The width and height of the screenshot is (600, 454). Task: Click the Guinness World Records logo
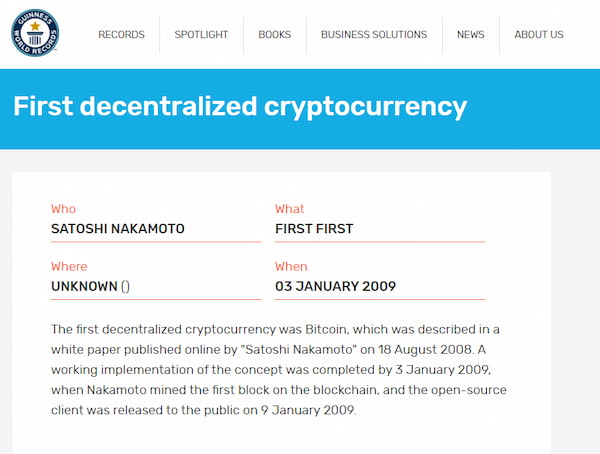click(x=35, y=33)
